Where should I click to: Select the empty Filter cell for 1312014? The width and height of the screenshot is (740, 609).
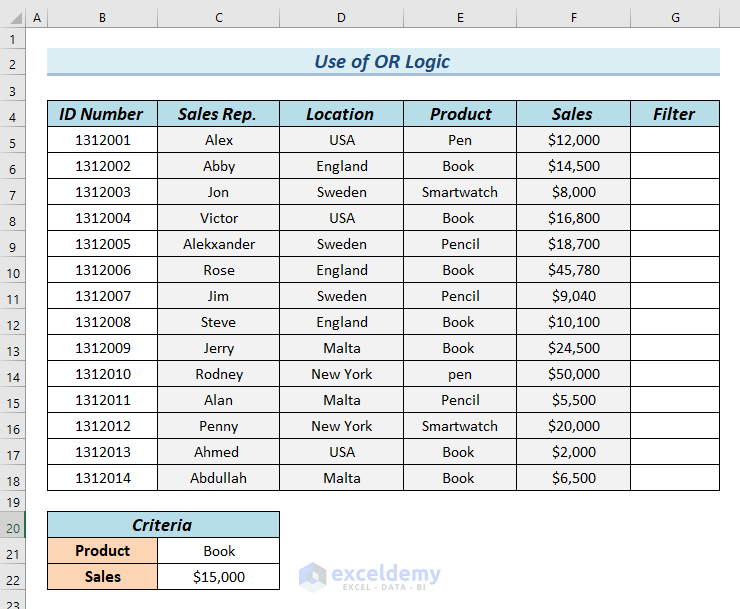675,477
